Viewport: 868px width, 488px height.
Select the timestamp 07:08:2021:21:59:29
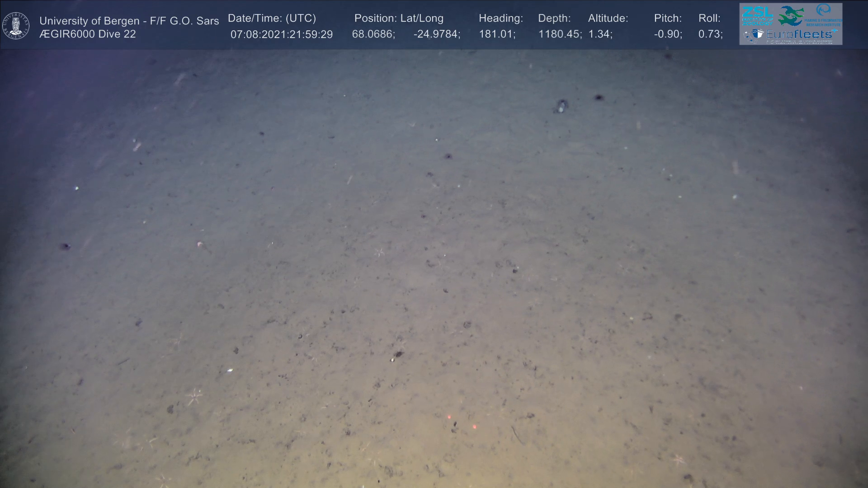pos(281,34)
